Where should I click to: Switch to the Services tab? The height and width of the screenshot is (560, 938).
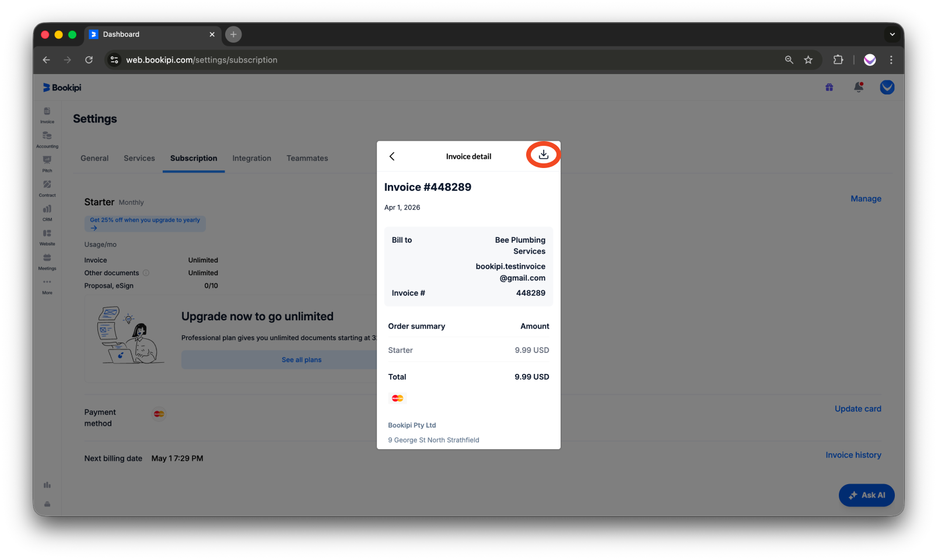(x=139, y=158)
